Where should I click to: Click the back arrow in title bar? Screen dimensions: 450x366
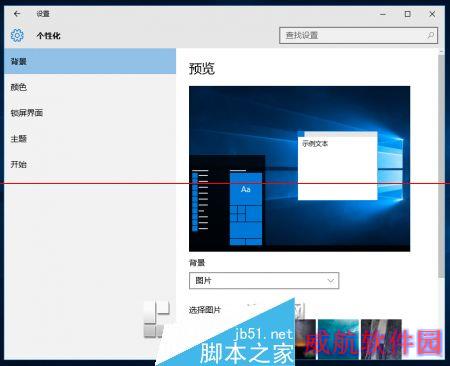click(x=17, y=14)
